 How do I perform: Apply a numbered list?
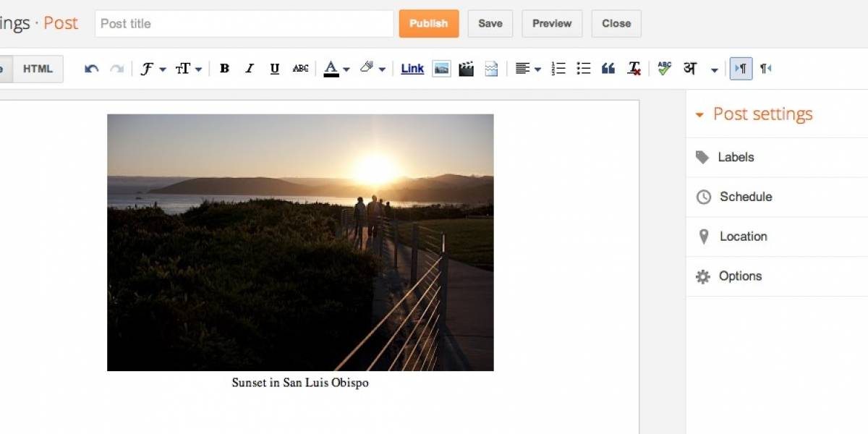coord(558,69)
